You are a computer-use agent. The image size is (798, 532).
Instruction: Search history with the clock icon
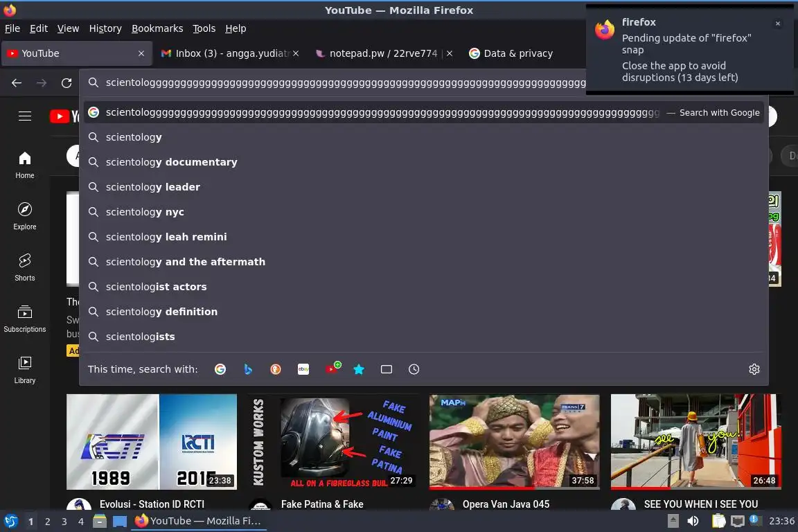pyautogui.click(x=414, y=369)
